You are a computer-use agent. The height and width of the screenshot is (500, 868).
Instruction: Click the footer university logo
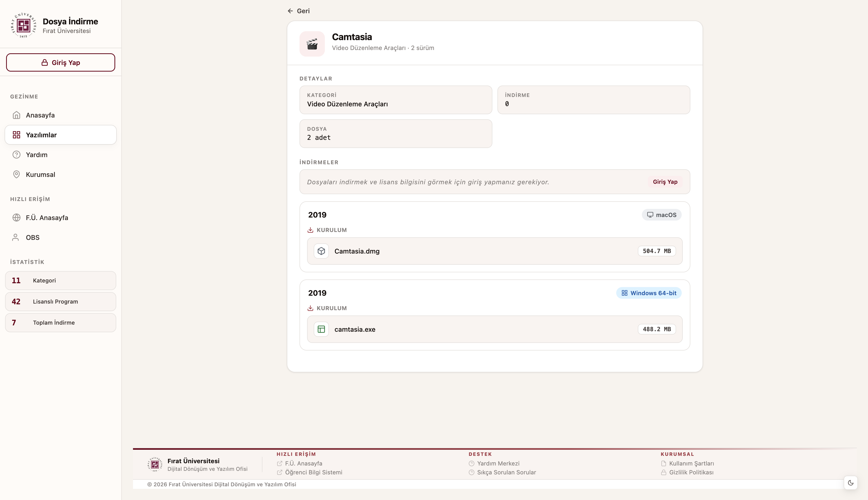pos(155,464)
